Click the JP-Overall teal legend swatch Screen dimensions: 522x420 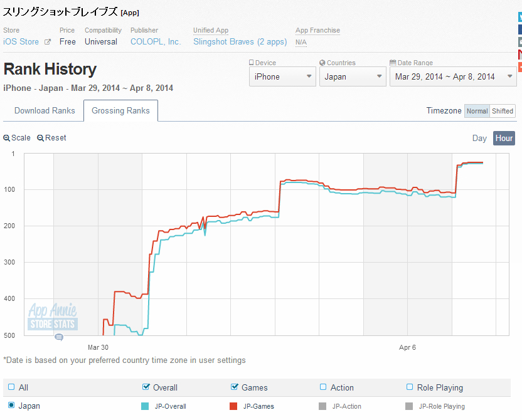point(145,406)
